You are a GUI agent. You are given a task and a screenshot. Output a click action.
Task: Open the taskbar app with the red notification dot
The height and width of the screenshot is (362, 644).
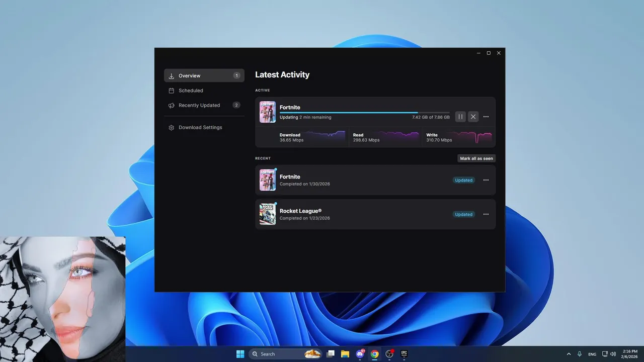[389, 354]
